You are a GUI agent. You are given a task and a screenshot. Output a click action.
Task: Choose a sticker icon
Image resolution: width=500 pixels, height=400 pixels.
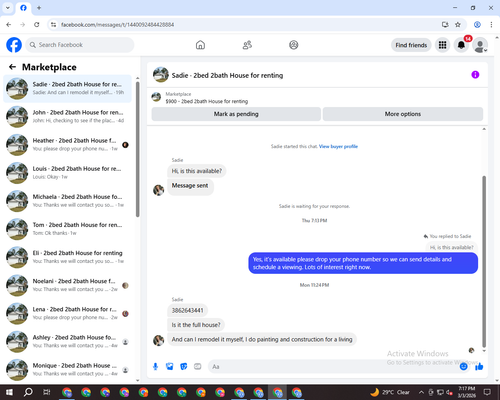184,367
